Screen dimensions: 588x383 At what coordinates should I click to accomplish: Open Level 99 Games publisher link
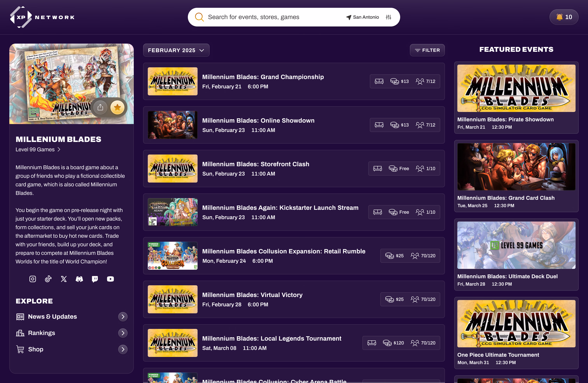coord(38,150)
